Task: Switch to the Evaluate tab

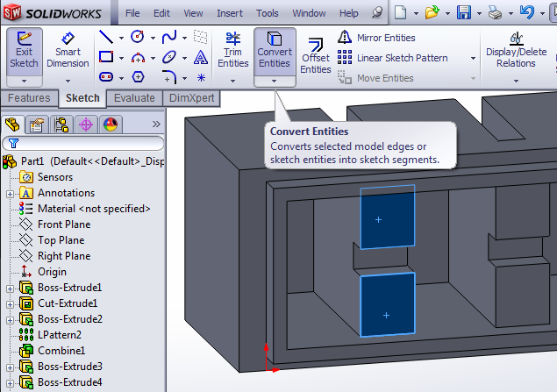Action: point(134,98)
